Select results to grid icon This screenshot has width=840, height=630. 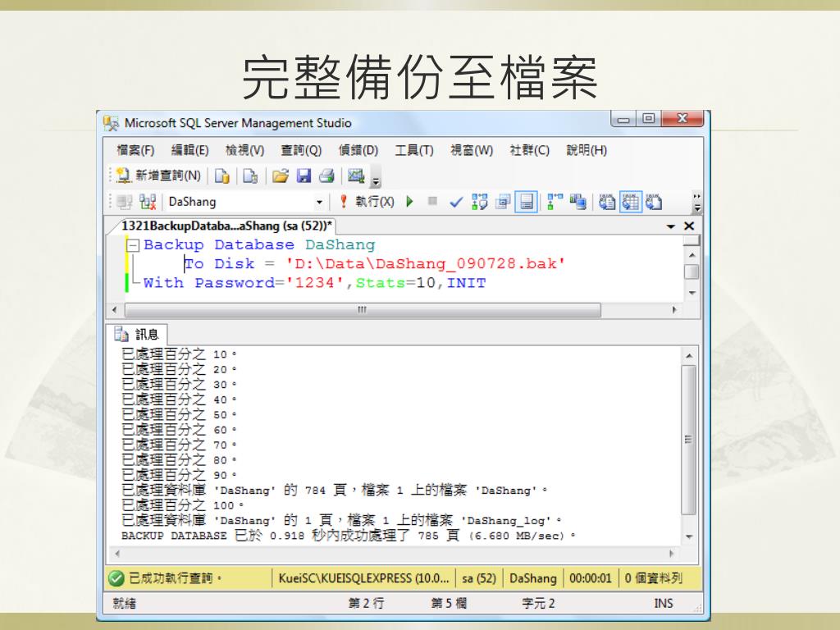coord(631,202)
